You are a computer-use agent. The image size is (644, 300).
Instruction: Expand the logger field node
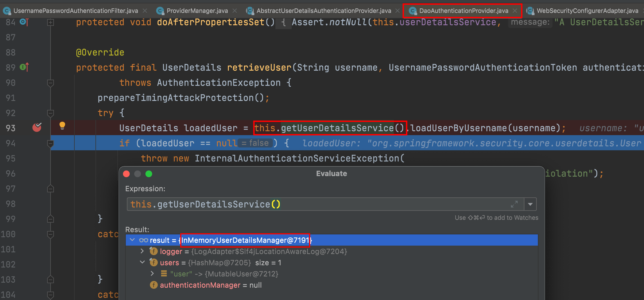click(142, 251)
